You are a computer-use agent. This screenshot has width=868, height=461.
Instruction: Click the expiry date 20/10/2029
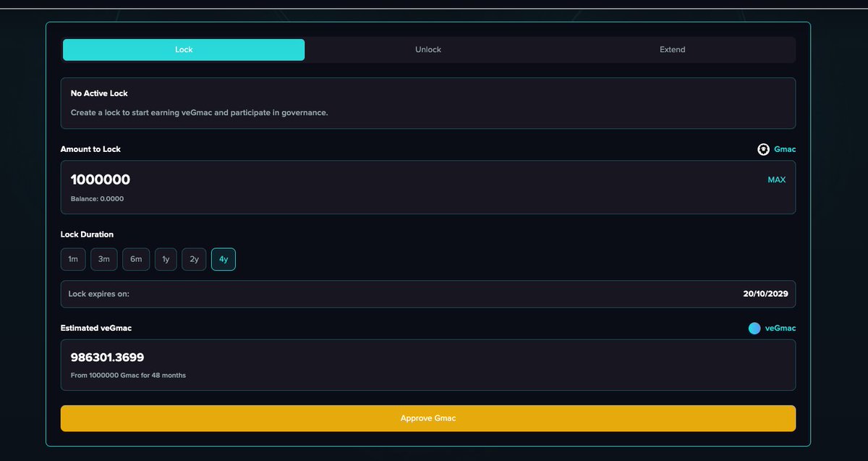pos(765,295)
